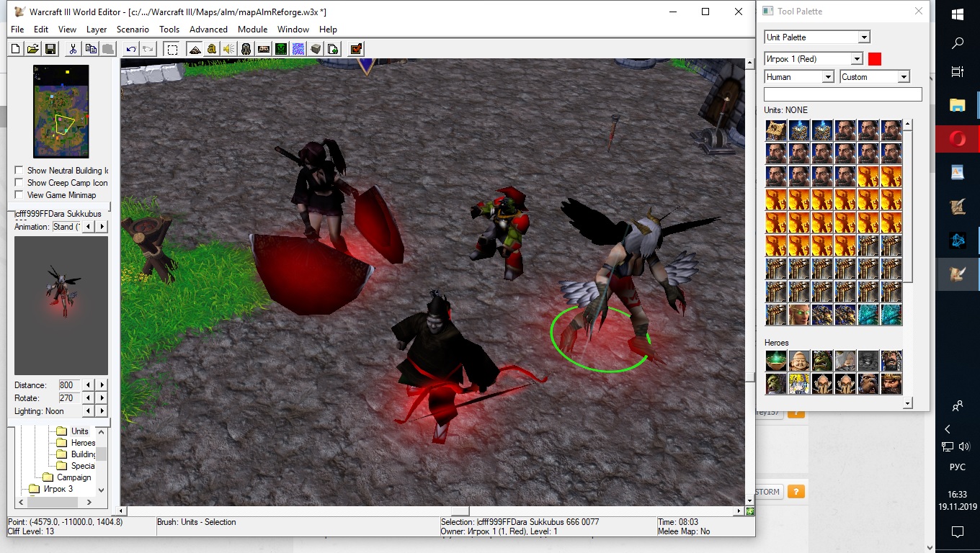Click the 'Melee Map: No' status text
The height and width of the screenshot is (553, 980).
tap(684, 531)
